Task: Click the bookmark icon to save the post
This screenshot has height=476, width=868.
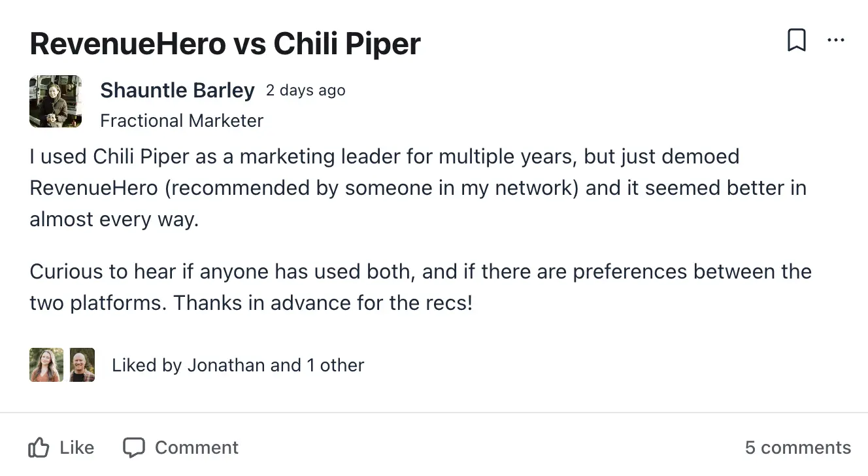Action: pos(797,40)
